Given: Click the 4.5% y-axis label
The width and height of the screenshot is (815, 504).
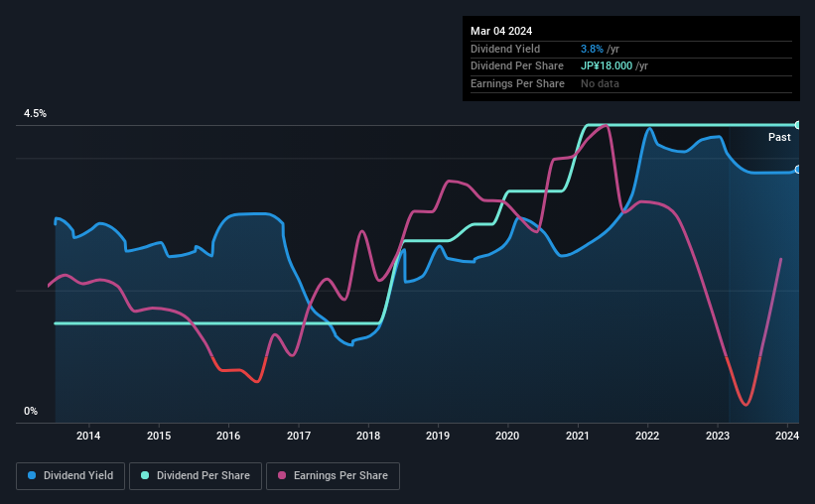Looking at the screenshot, I should coord(35,113).
